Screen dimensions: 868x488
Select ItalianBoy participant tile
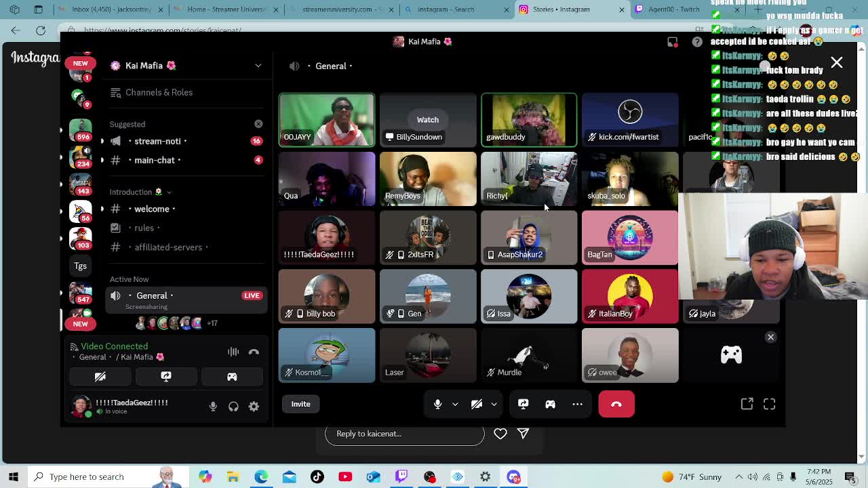click(x=630, y=297)
